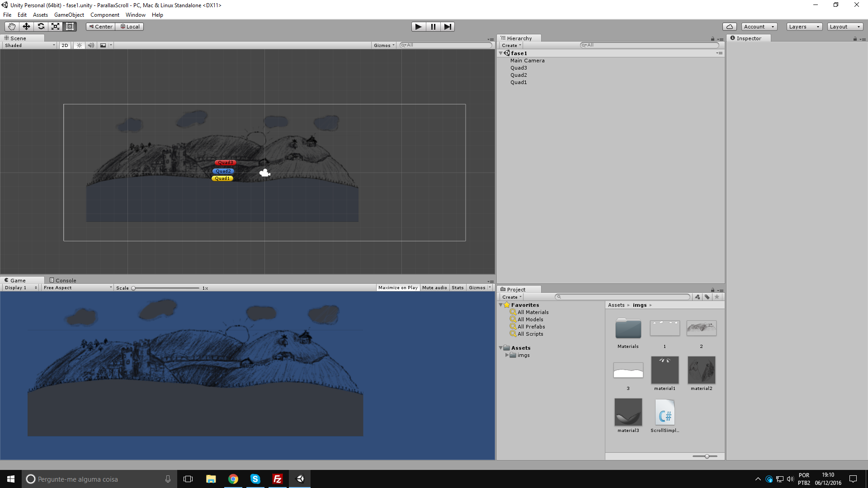
Task: Toggle scene lighting on or off
Action: [x=79, y=46]
